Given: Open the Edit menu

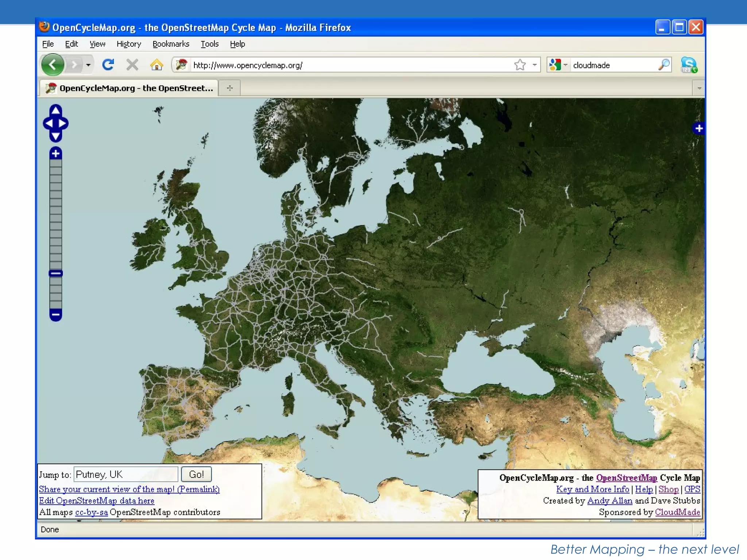Looking at the screenshot, I should coord(71,44).
